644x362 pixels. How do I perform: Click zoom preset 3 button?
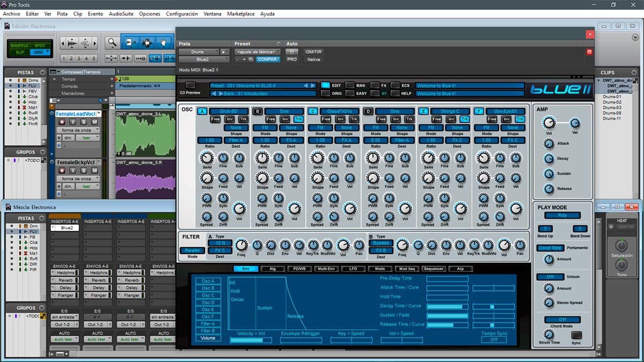79,58
